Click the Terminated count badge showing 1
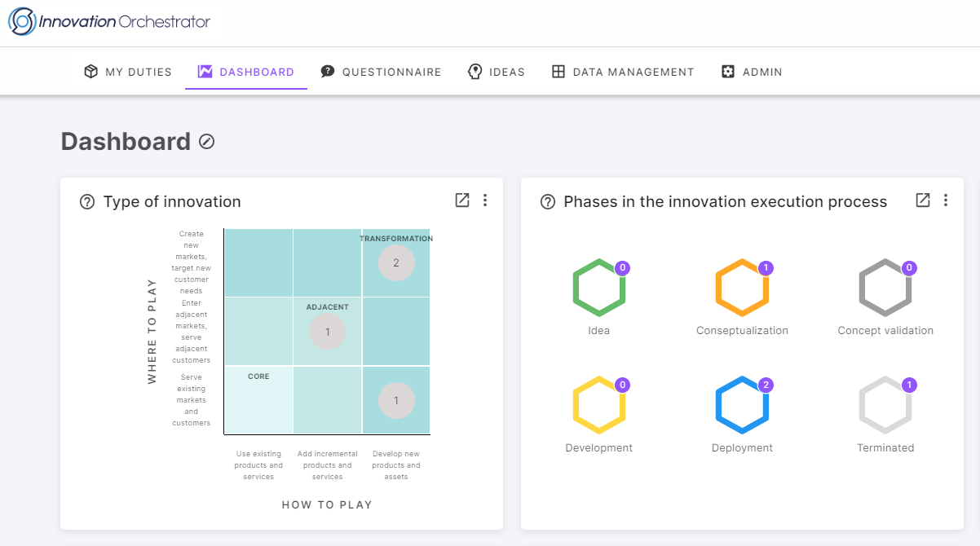The image size is (980, 546). click(x=910, y=385)
